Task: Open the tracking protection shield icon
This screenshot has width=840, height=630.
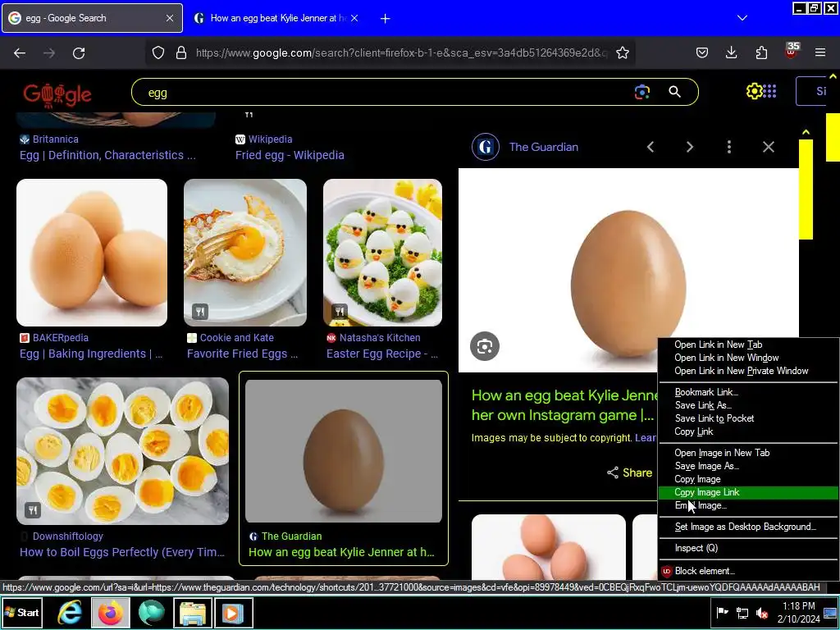Action: [158, 52]
